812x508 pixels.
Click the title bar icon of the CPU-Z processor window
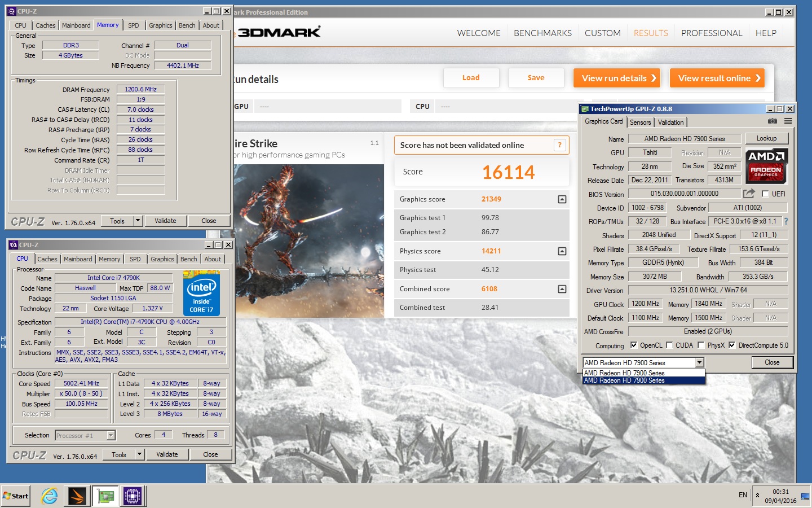(x=14, y=245)
